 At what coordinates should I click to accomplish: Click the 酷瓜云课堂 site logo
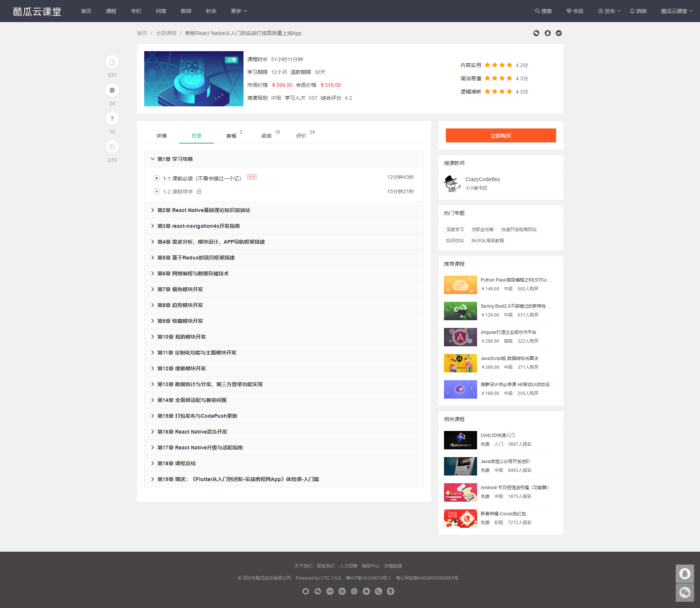[x=37, y=11]
